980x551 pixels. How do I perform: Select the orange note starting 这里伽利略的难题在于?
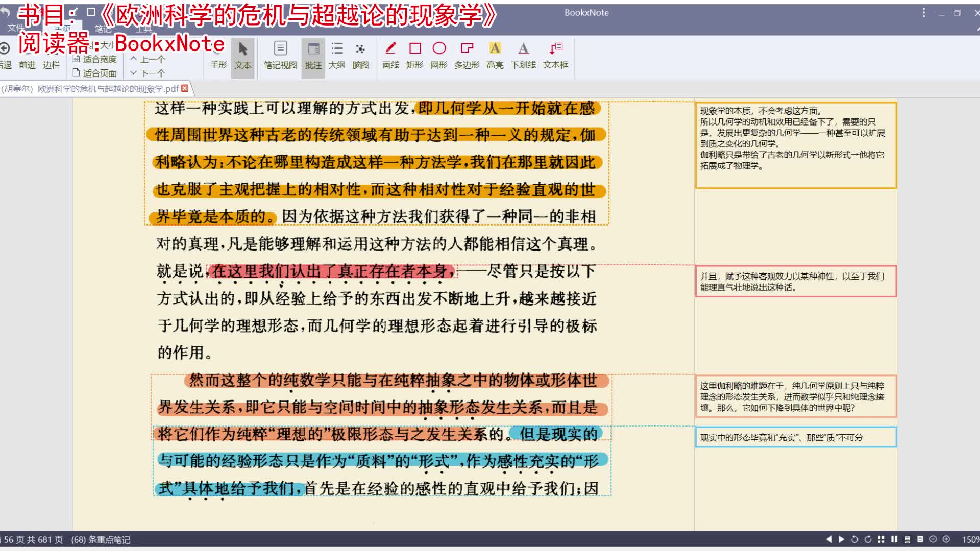pos(796,396)
